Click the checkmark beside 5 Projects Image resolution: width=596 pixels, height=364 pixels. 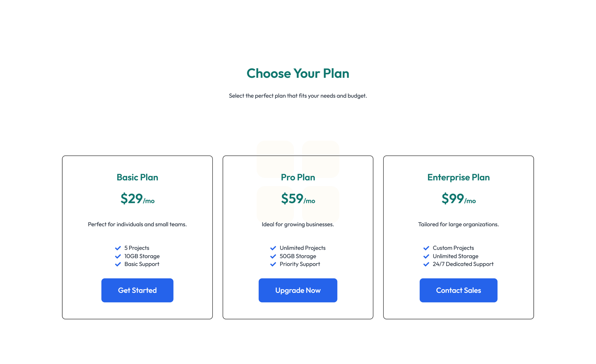coord(118,248)
